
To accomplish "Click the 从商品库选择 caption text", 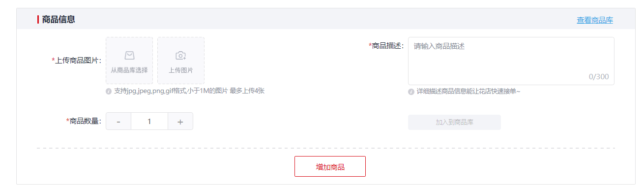I will [129, 70].
